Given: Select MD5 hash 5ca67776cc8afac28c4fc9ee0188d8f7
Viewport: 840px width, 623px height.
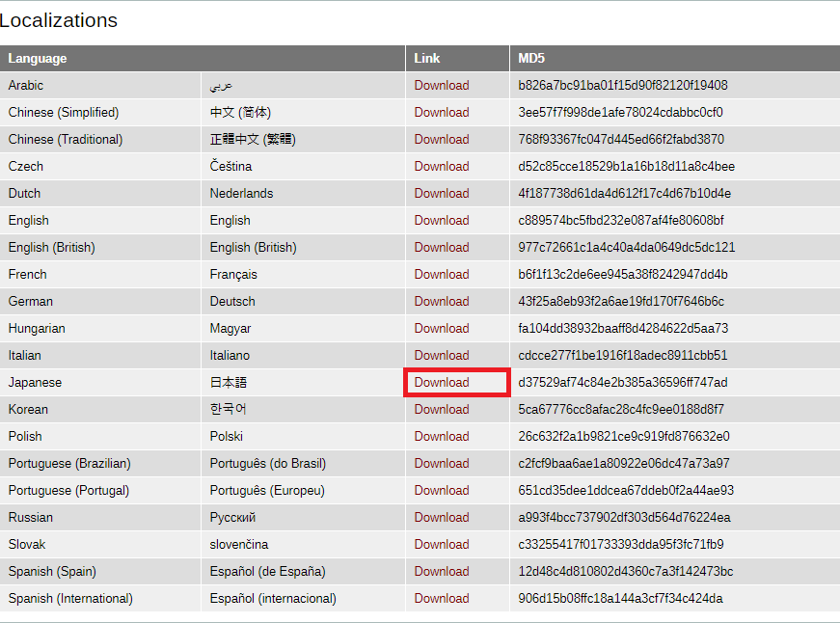Looking at the screenshot, I should 621,409.
